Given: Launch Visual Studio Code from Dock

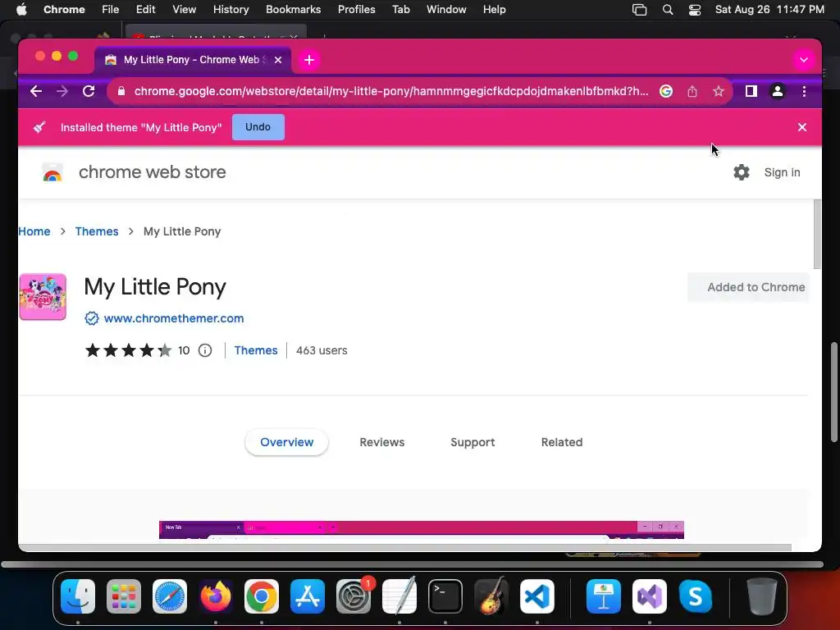Looking at the screenshot, I should pos(536,596).
